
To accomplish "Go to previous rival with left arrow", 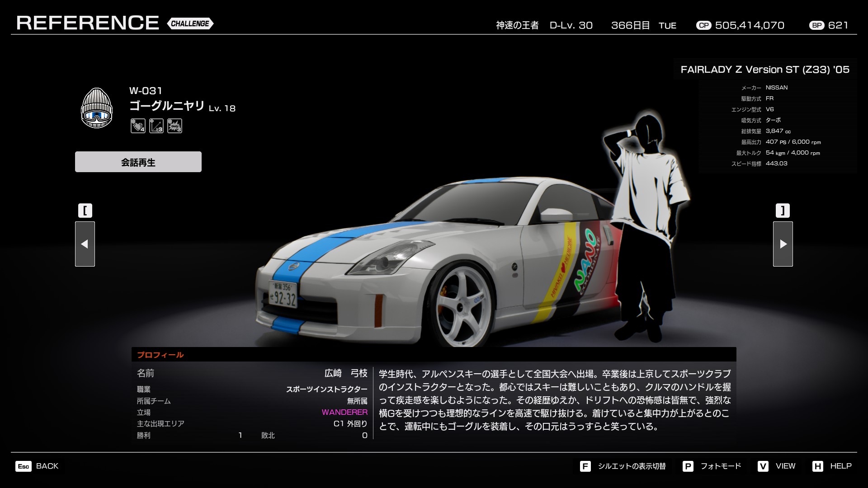I will (x=85, y=244).
